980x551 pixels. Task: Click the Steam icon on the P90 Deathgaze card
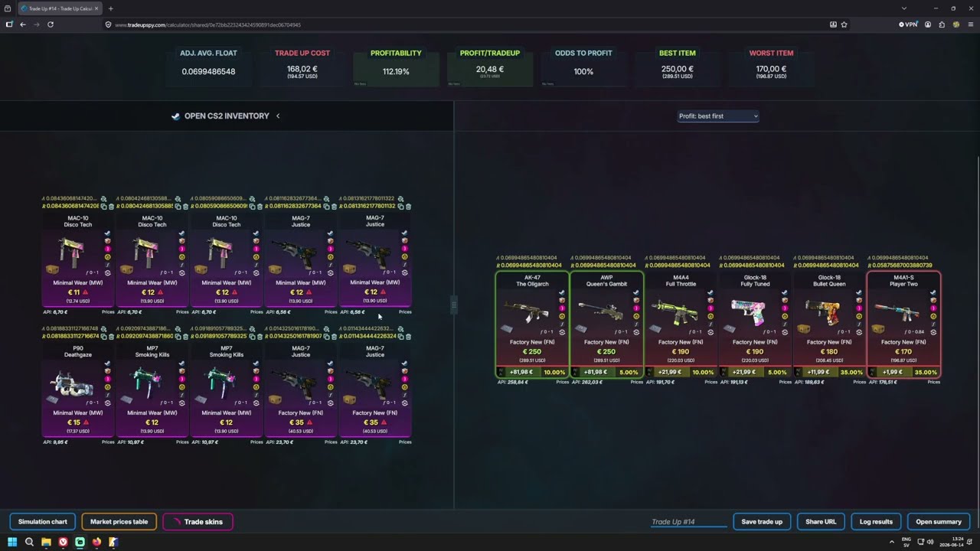[107, 364]
